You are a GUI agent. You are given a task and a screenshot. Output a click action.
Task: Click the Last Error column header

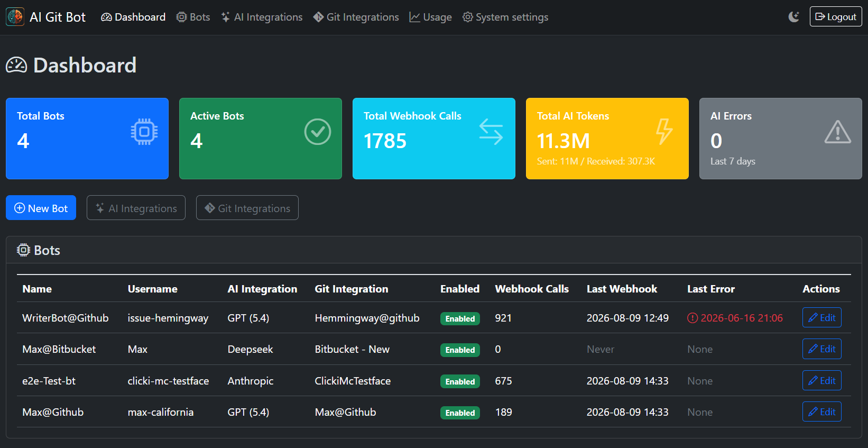pos(711,289)
